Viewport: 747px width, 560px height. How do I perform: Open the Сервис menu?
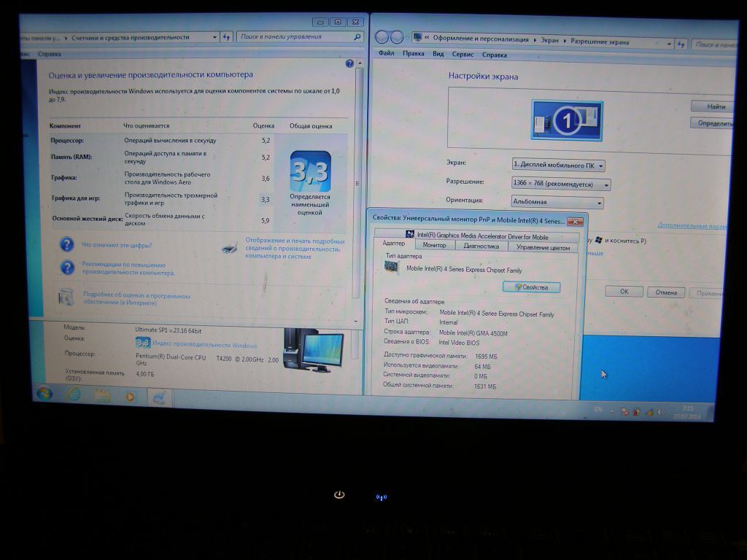462,54
